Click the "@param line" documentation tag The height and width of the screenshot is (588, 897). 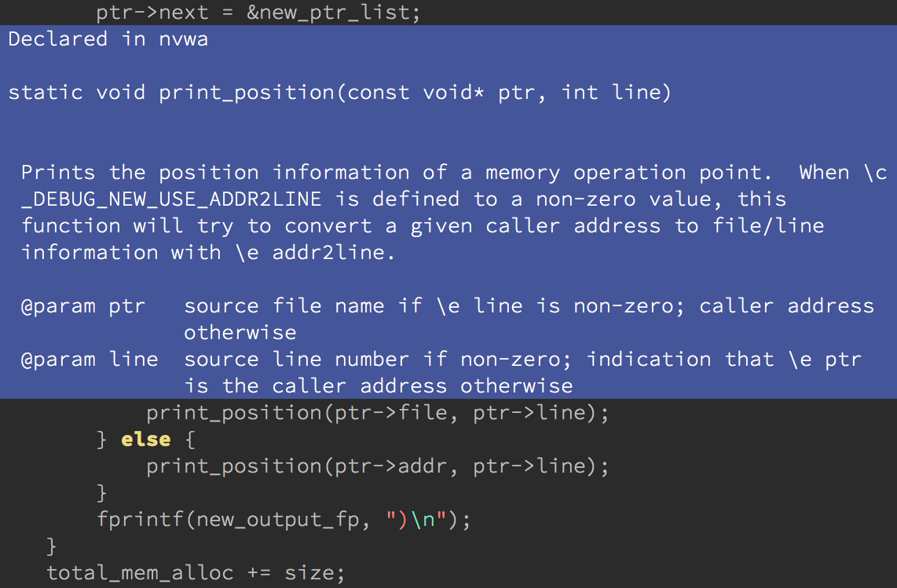(x=90, y=360)
